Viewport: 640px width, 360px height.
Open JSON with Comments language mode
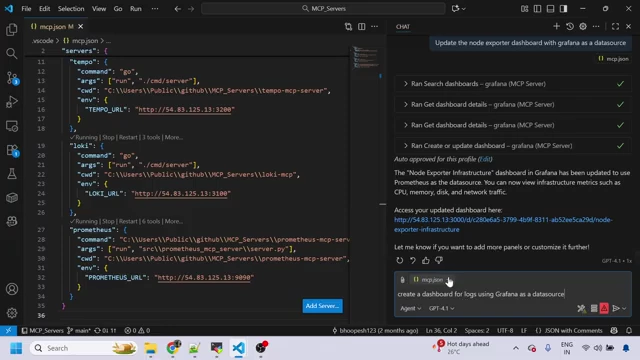(x=569, y=331)
